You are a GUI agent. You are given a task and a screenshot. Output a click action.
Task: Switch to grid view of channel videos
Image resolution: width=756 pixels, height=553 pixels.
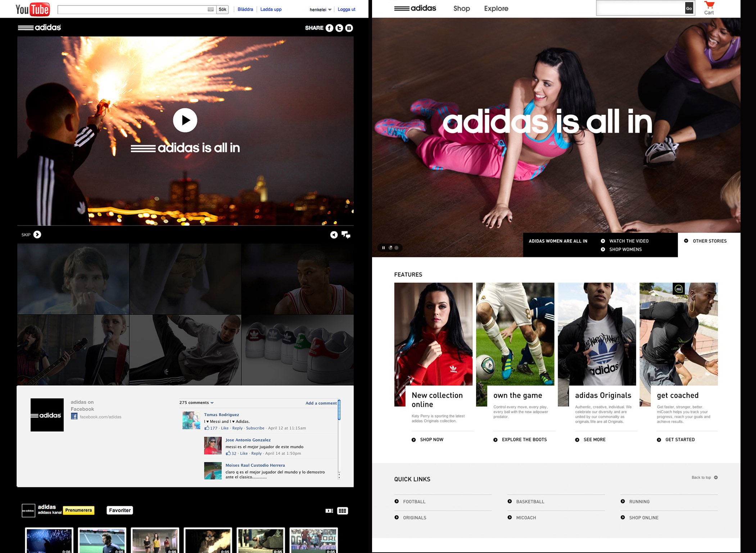pos(342,511)
